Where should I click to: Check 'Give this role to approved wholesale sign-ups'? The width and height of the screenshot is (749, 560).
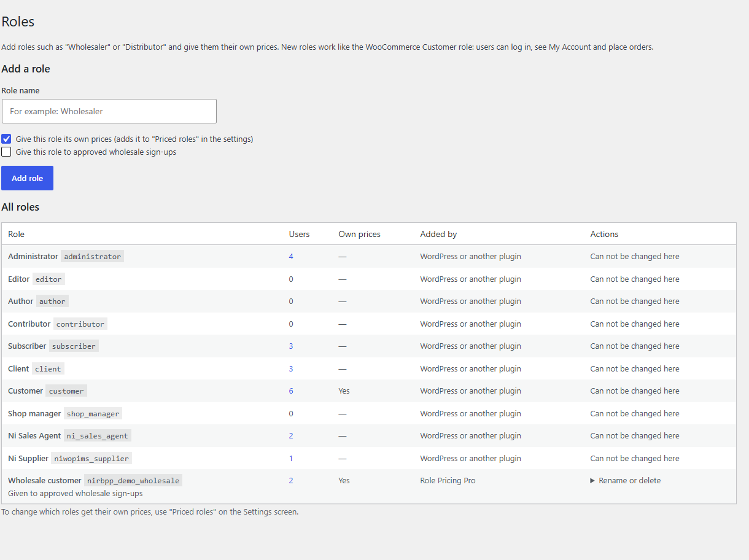6,152
